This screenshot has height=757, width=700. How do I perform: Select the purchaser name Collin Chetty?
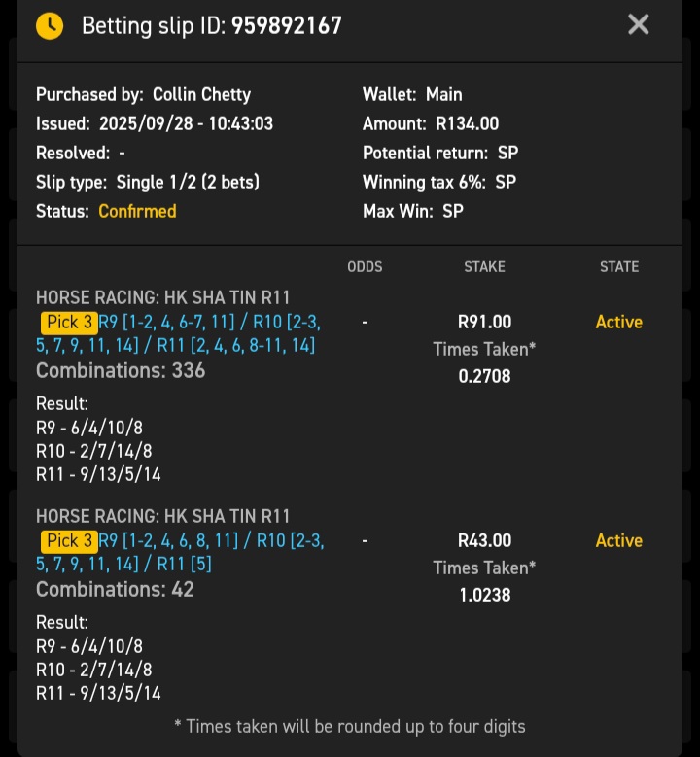[201, 94]
